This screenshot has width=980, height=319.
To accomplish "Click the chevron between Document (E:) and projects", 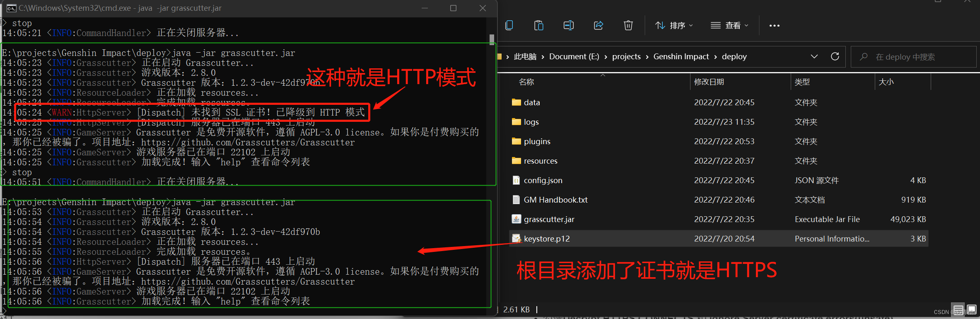I will pos(606,57).
